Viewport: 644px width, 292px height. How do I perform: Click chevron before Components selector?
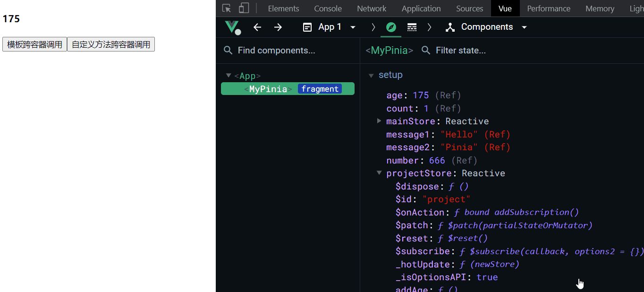click(x=429, y=27)
